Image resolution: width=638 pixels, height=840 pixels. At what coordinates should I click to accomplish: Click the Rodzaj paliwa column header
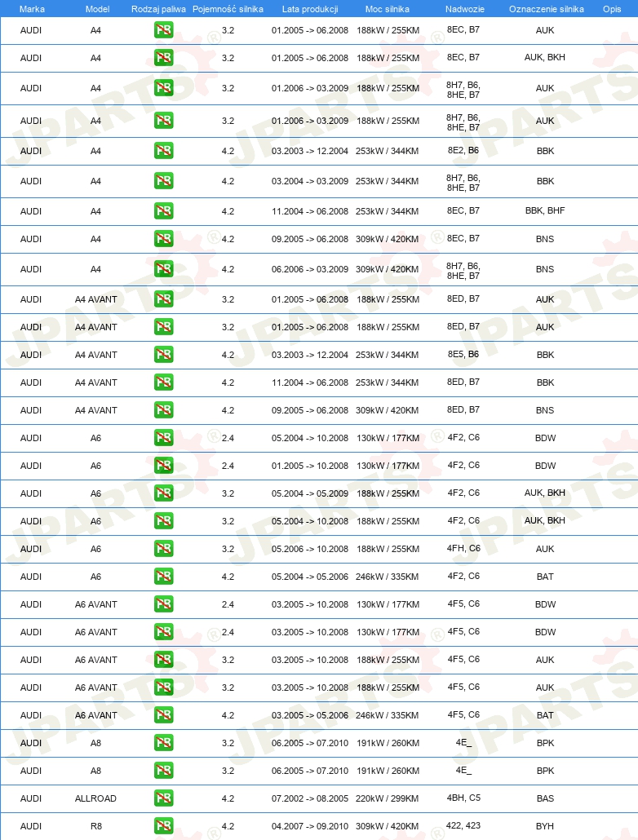[159, 9]
